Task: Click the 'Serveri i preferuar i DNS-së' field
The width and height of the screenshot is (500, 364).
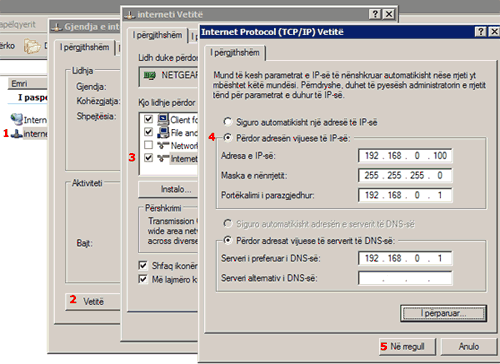Action: 405,258
